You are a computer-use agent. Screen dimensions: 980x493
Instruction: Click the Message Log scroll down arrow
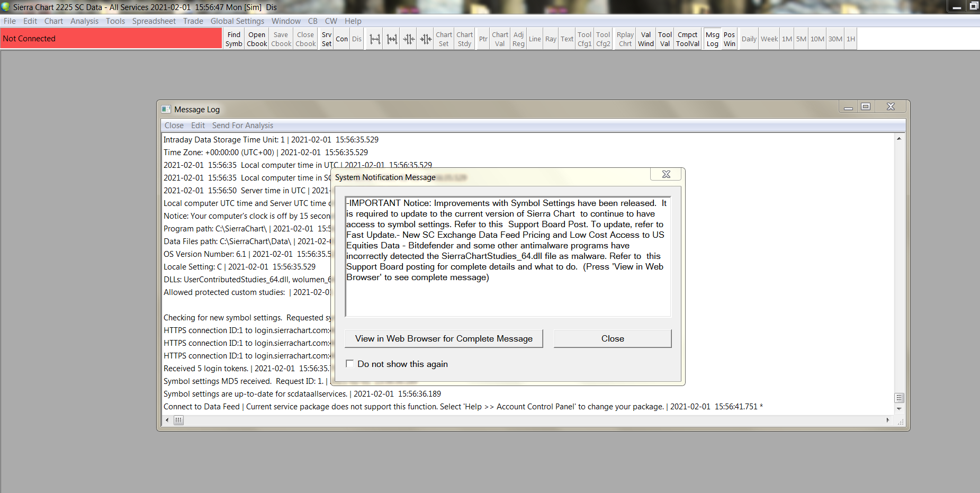click(x=899, y=409)
